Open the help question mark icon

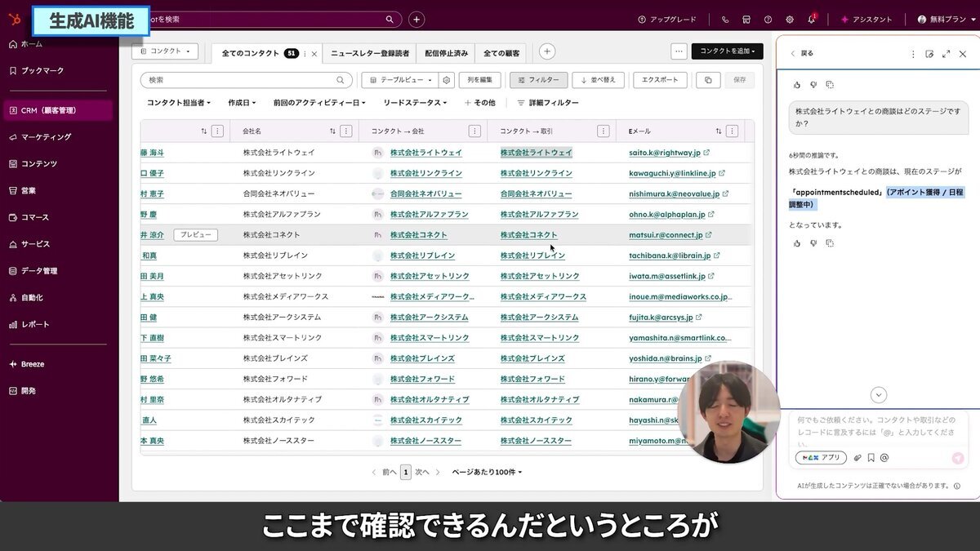[x=768, y=19]
